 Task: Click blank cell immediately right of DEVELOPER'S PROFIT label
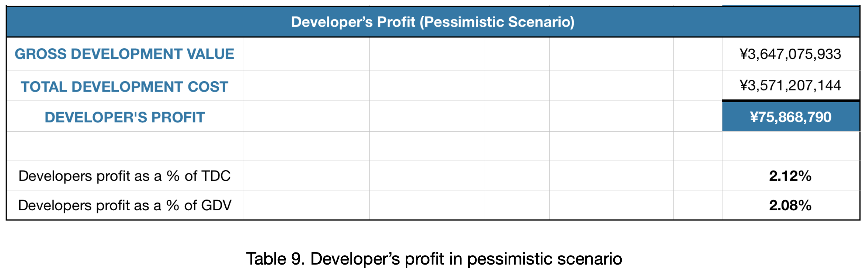click(x=306, y=116)
